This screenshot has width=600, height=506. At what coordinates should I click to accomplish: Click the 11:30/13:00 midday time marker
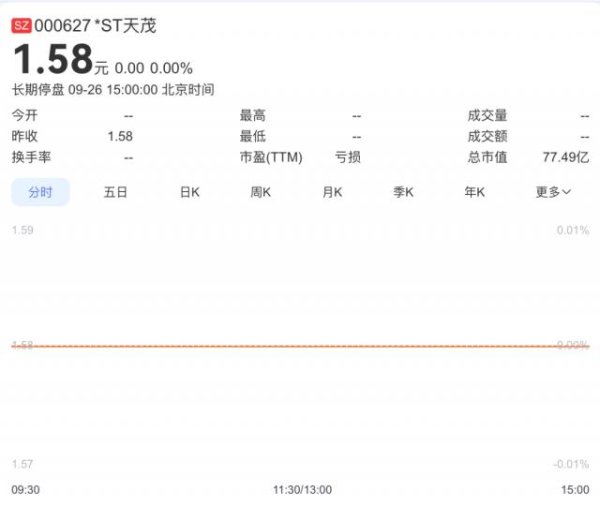(x=302, y=490)
